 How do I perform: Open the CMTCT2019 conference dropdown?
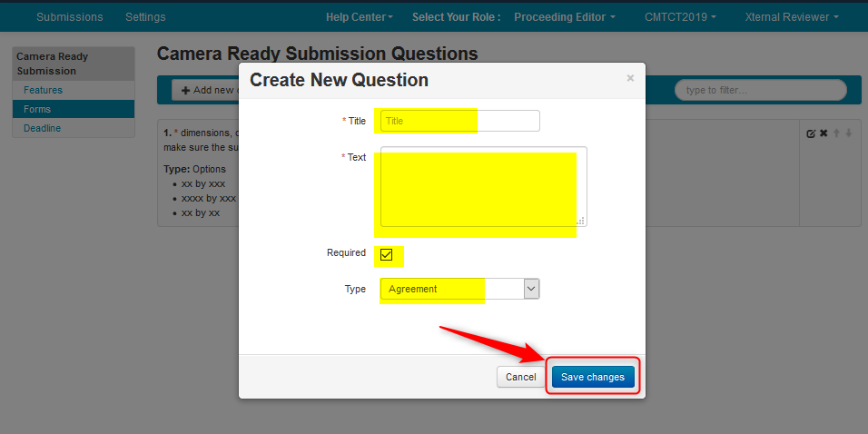click(x=680, y=17)
